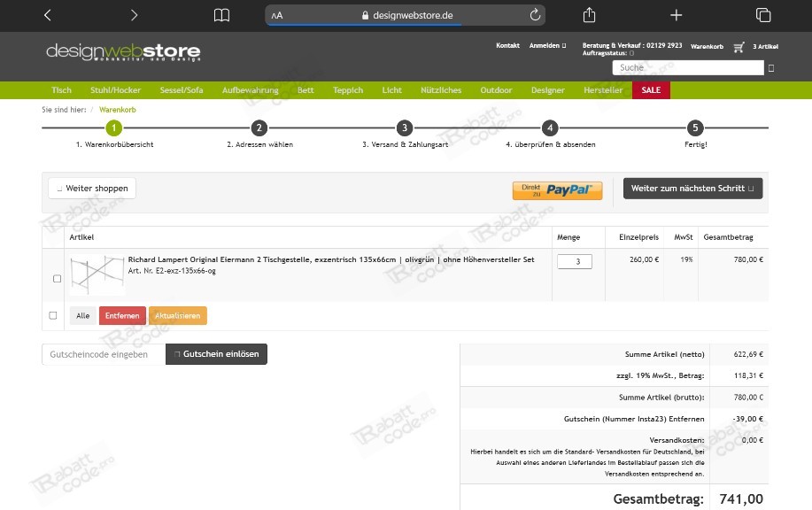
Task: Open the Hersteller menu category
Action: pos(603,90)
